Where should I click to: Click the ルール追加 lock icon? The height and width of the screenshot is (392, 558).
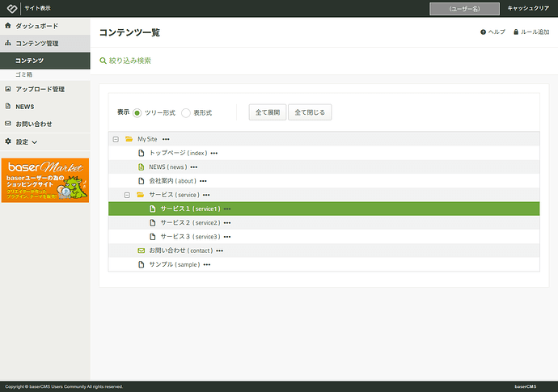[516, 32]
